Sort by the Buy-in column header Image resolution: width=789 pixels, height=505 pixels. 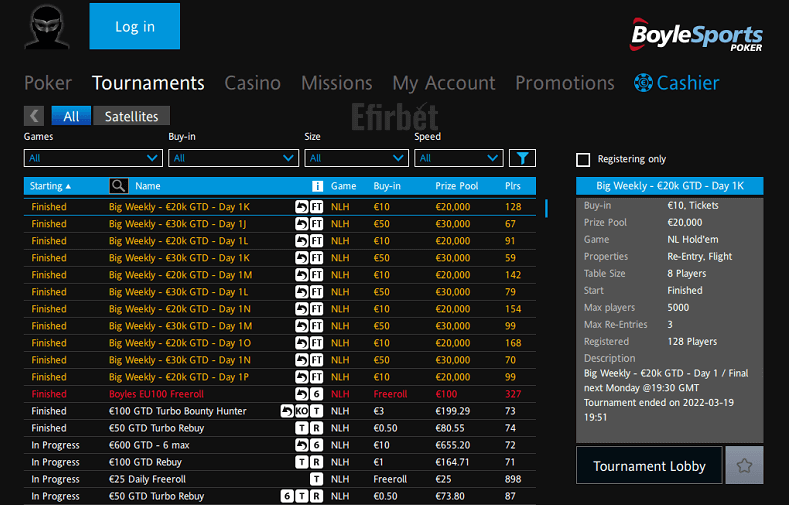click(387, 186)
